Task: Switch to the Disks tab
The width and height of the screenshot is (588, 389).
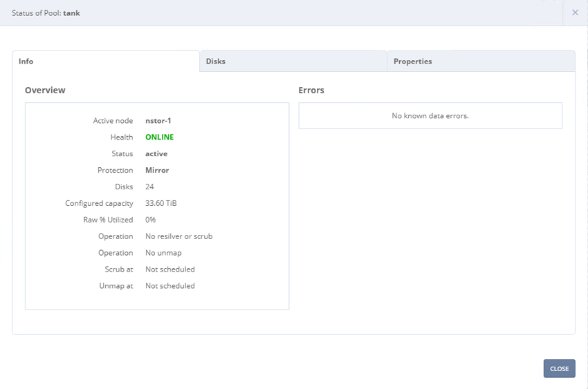Action: tap(293, 61)
